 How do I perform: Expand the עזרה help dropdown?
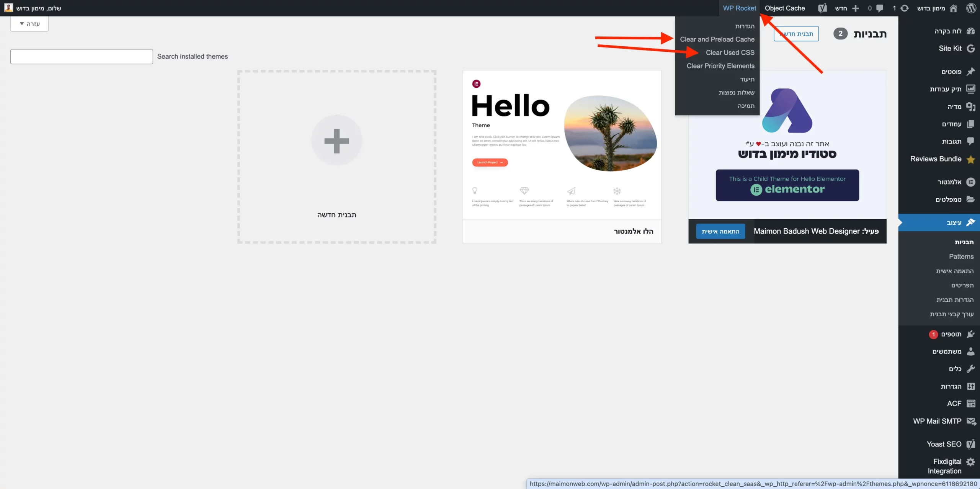tap(29, 24)
